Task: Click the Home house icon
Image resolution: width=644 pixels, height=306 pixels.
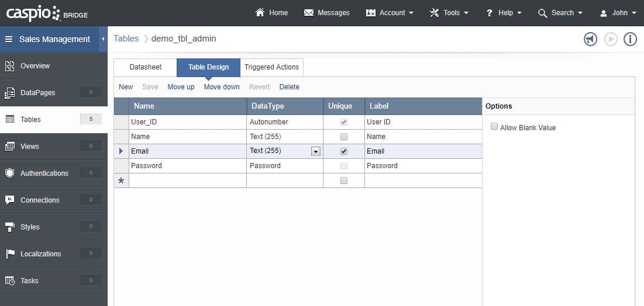Action: [260, 12]
